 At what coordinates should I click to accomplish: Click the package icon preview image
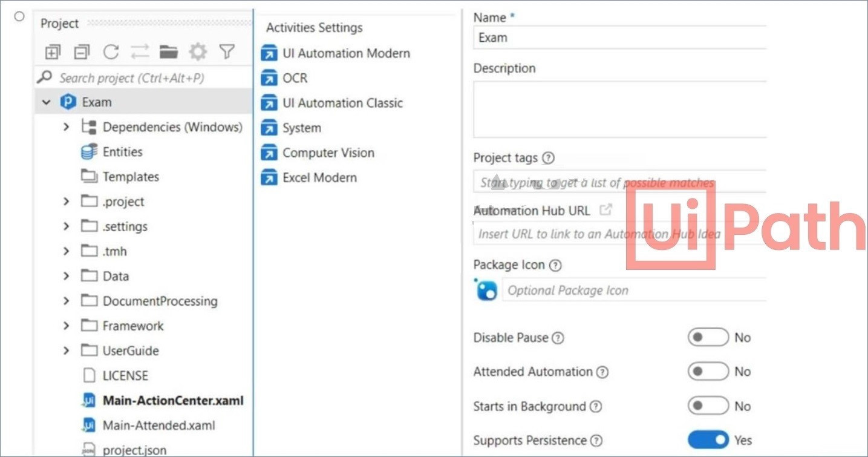(x=486, y=290)
